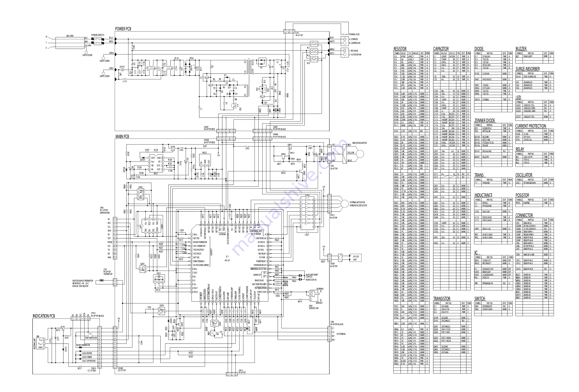Image resolution: width=579 pixels, height=392 pixels.
Task: Click the CN6 EEPROM DATA connector label
Action: click(105, 210)
